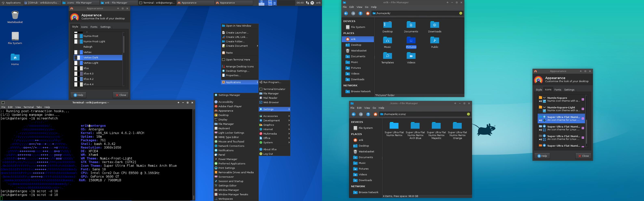Click forward arrow in erik File Manager
This screenshot has height=201, width=644.
pyautogui.click(x=353, y=13)
